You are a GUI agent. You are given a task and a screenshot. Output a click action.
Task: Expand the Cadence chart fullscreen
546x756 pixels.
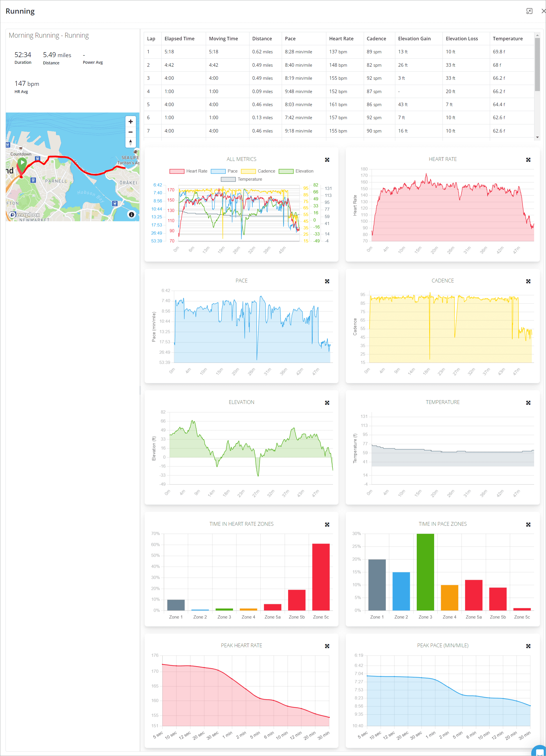528,281
